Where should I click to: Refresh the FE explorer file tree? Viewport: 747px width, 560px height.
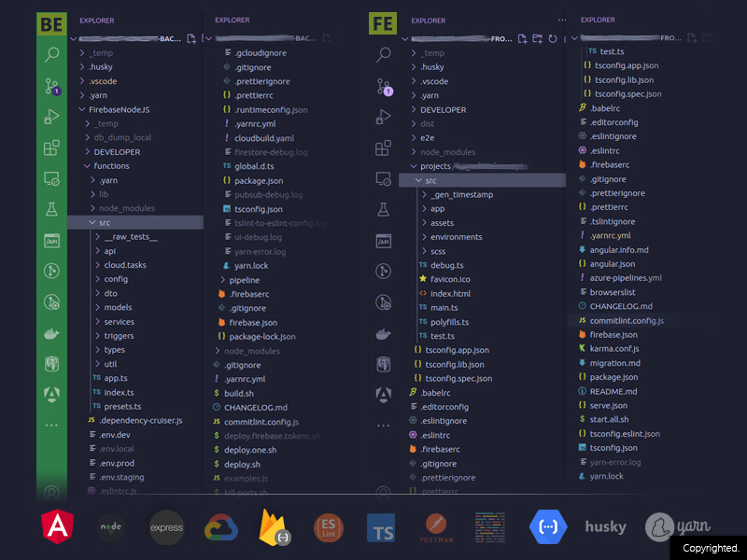coord(552,38)
